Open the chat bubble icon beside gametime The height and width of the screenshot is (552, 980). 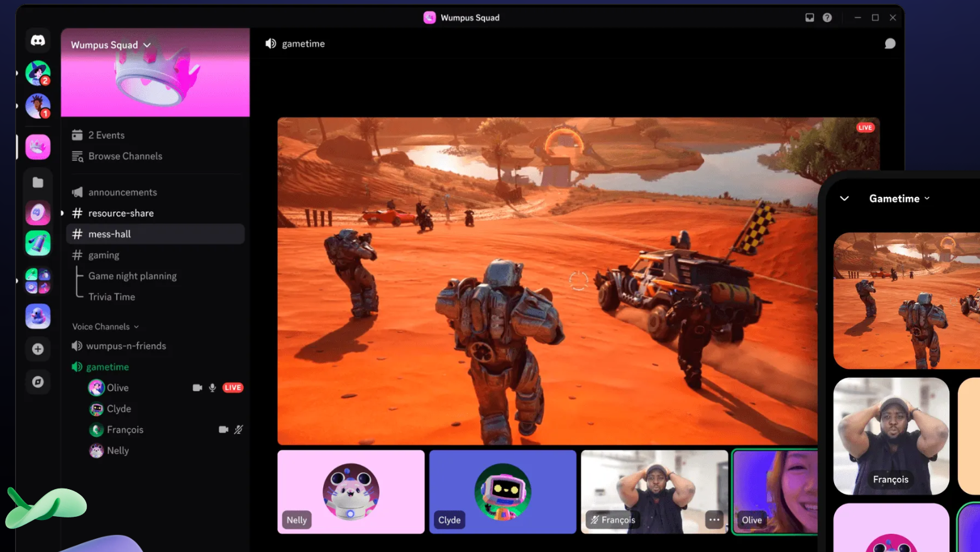click(889, 43)
